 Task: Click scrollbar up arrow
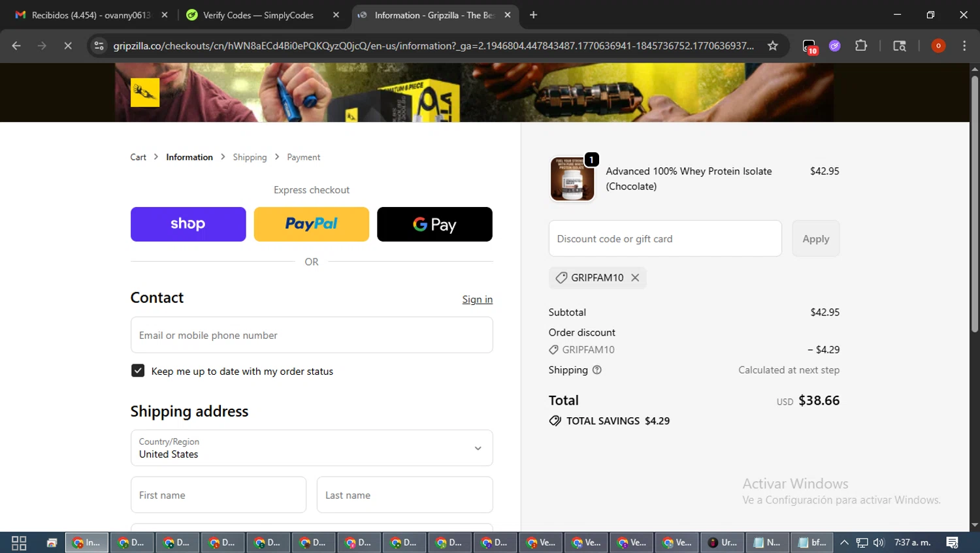click(974, 69)
